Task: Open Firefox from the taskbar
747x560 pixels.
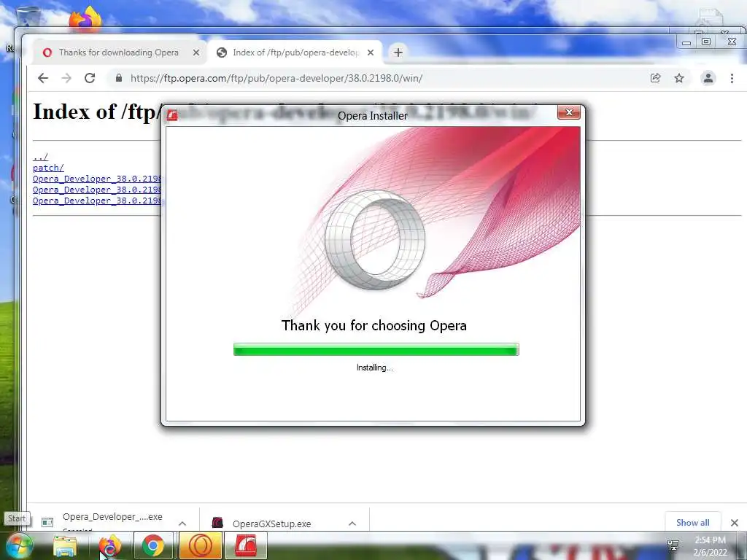Action: (109, 546)
